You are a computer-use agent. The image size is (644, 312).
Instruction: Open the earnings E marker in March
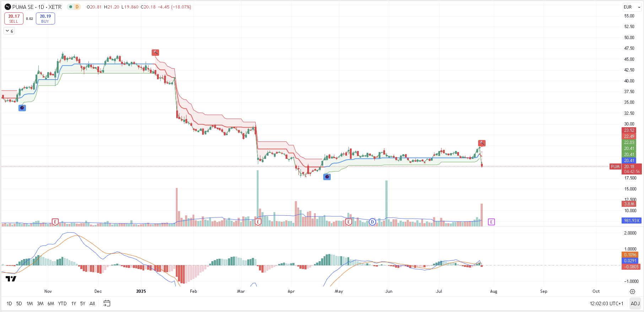point(258,222)
